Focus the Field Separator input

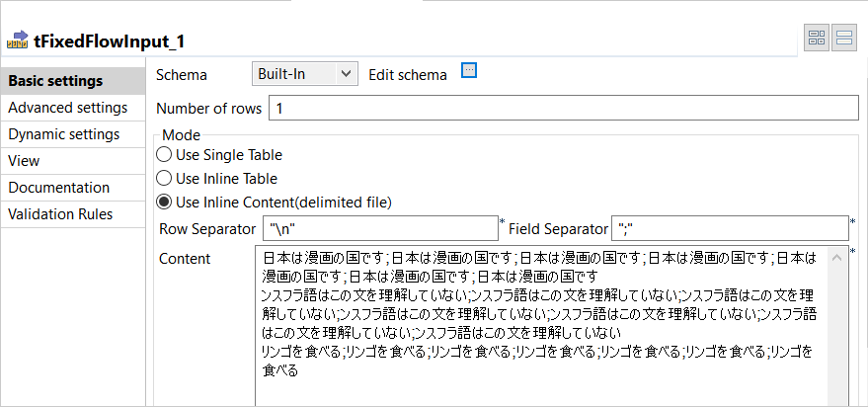tap(729, 229)
